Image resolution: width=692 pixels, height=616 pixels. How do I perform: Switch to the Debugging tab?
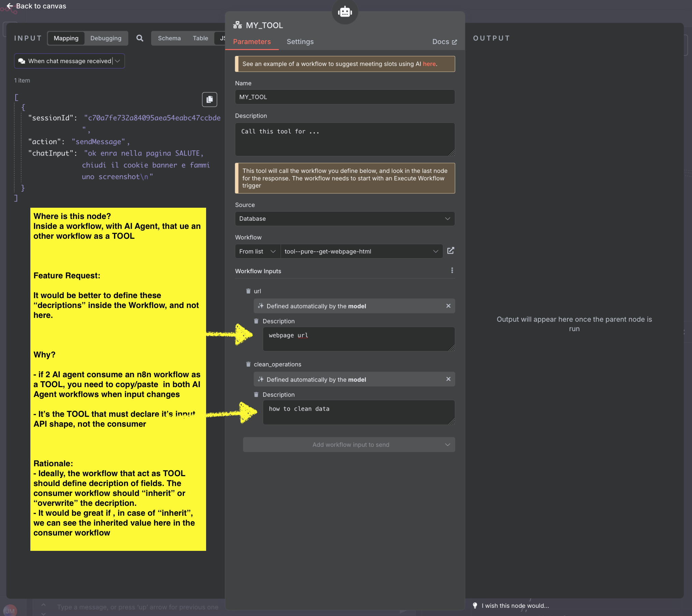point(105,38)
